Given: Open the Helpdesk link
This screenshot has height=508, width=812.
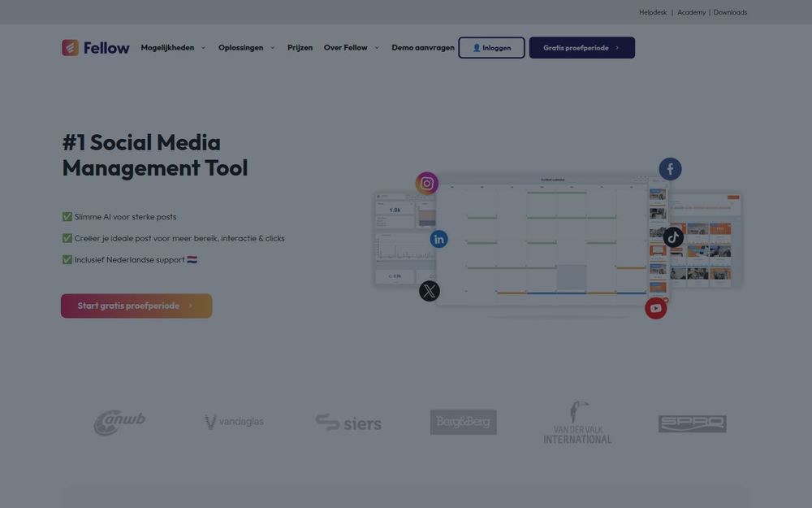Looking at the screenshot, I should pyautogui.click(x=653, y=12).
